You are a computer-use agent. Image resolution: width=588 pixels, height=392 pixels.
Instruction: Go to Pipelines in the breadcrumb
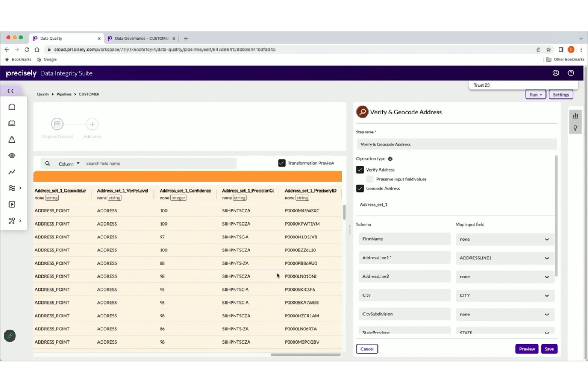(x=64, y=94)
